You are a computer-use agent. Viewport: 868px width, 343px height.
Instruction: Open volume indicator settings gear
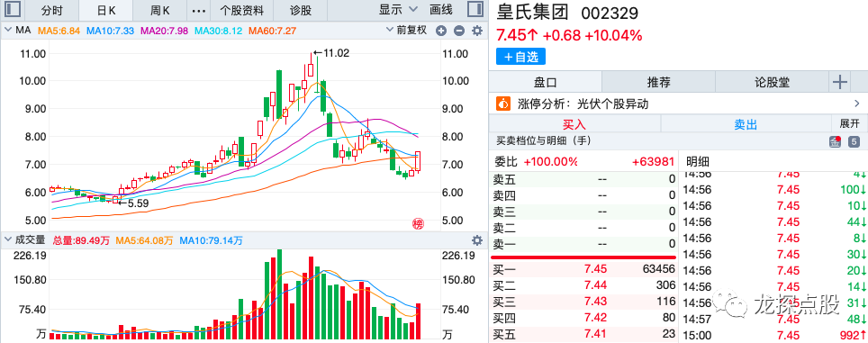(x=476, y=240)
